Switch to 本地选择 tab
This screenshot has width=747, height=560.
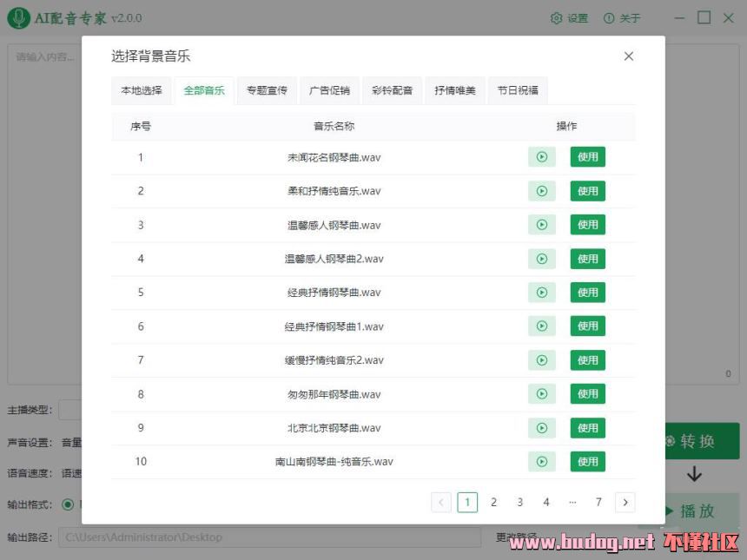coord(142,90)
